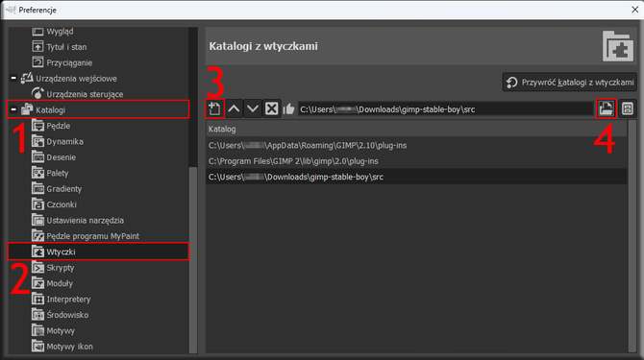This screenshot has height=360, width=644.
Task: Click the Desenie folder icon
Action: pos(37,157)
